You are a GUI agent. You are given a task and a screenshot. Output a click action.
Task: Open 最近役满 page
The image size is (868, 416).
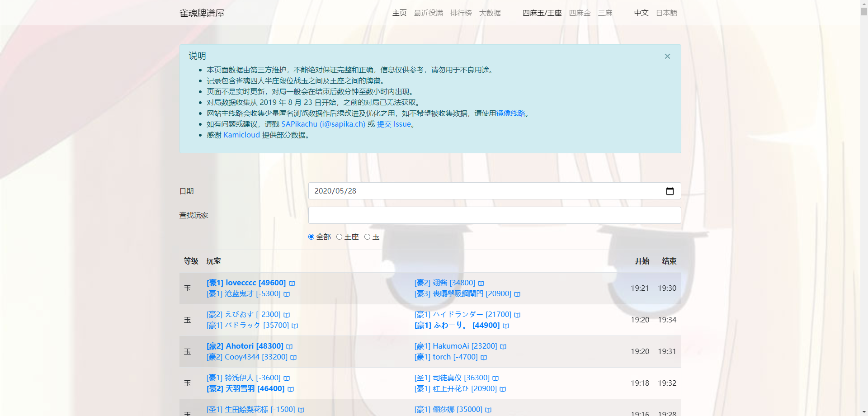tap(429, 13)
